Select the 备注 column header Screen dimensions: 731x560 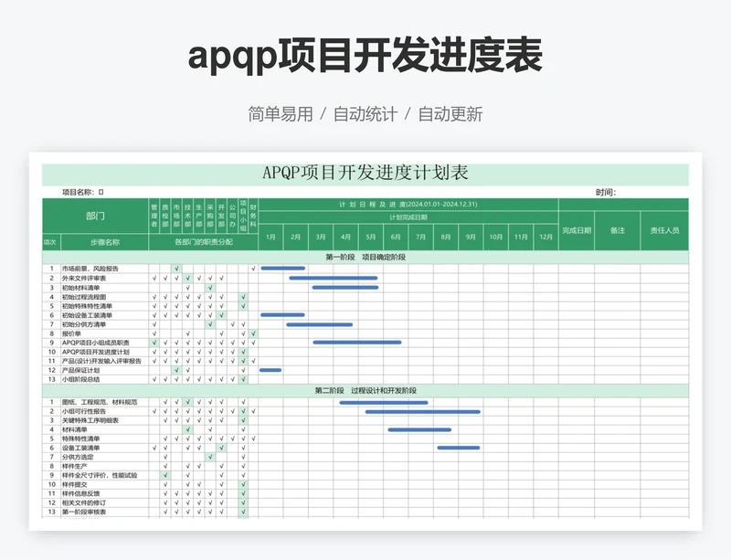[x=618, y=230]
